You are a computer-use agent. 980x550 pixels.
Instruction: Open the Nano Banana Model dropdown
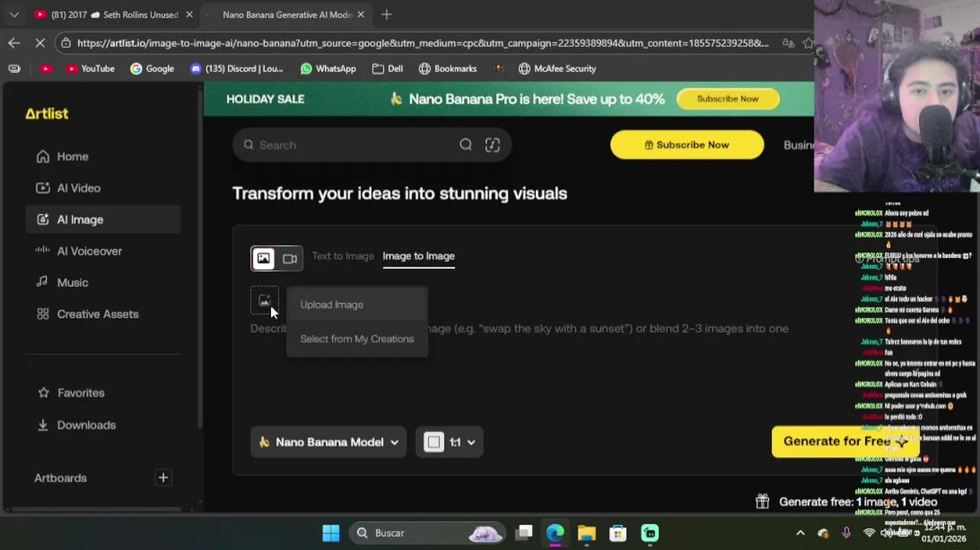tap(328, 442)
